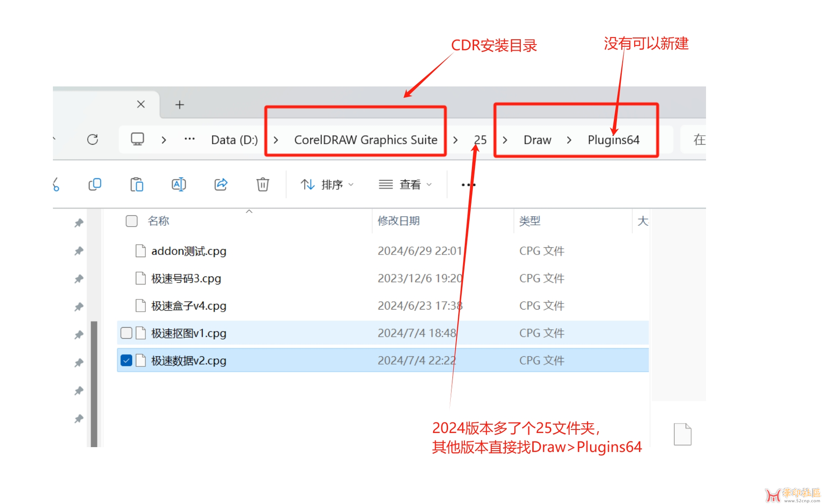Navigate to CorelDRAW Graphics Suite folder
The image size is (822, 504).
click(x=366, y=140)
